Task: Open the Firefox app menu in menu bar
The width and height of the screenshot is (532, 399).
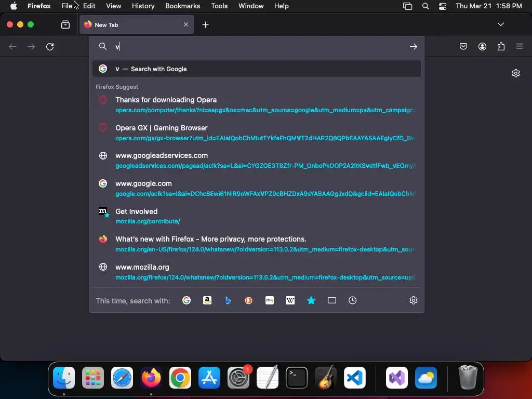Action: click(x=39, y=6)
